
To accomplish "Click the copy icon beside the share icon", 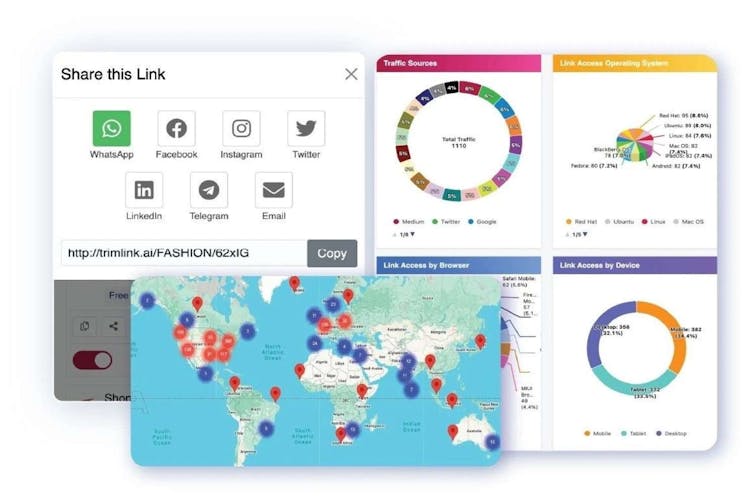I will pyautogui.click(x=85, y=326).
